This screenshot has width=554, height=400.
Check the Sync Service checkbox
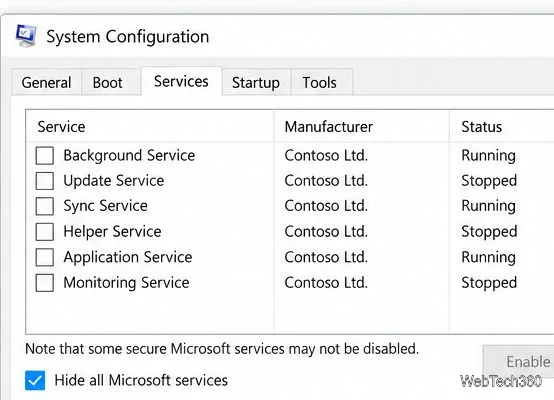(45, 206)
